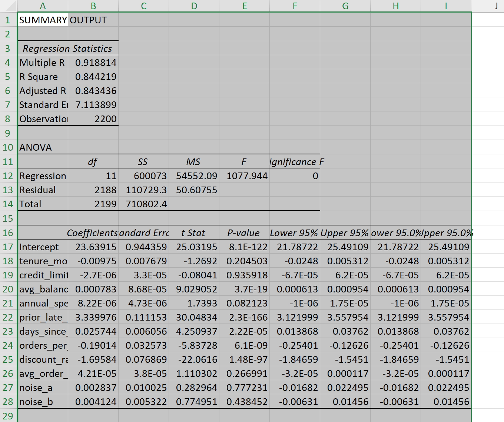504x422 pixels.
Task: Select column G header
Action: 345,6
